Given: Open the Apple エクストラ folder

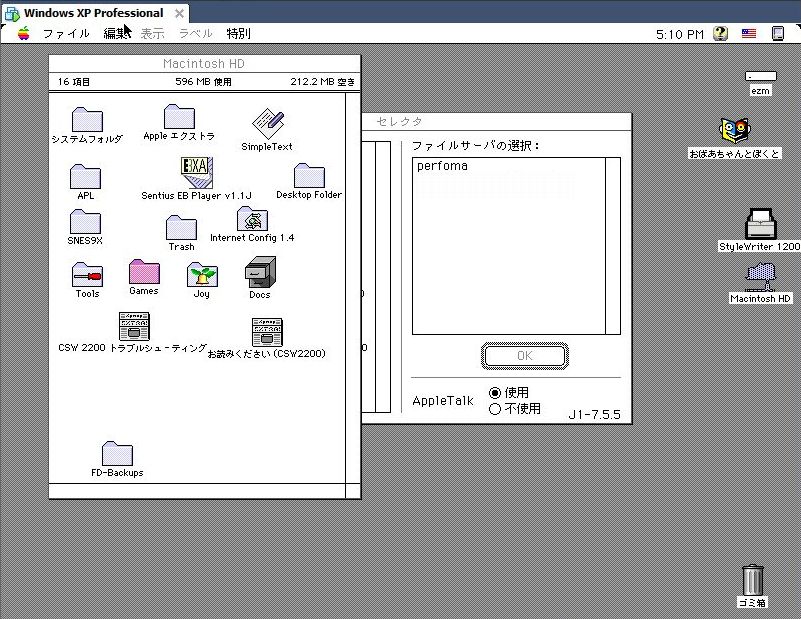Looking at the screenshot, I should point(179,117).
